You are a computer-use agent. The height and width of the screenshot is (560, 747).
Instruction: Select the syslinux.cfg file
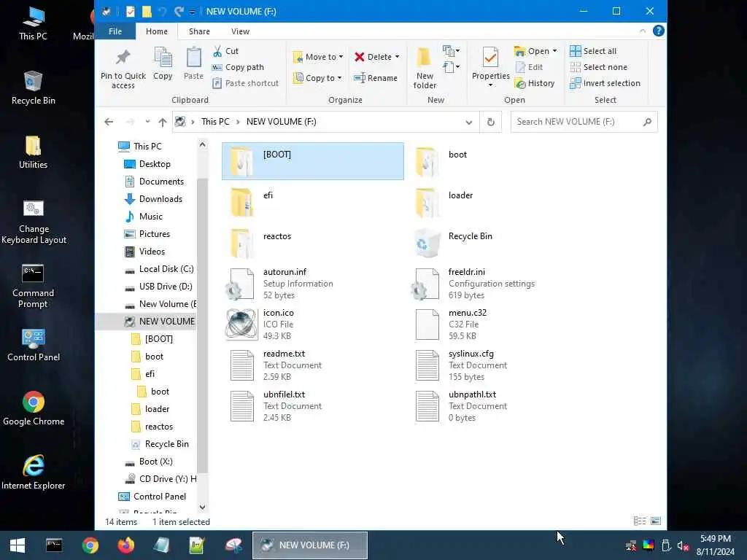coord(498,365)
